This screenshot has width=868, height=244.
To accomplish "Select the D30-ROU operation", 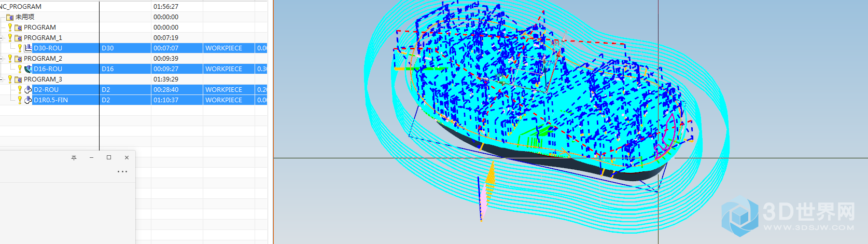I will tap(48, 48).
